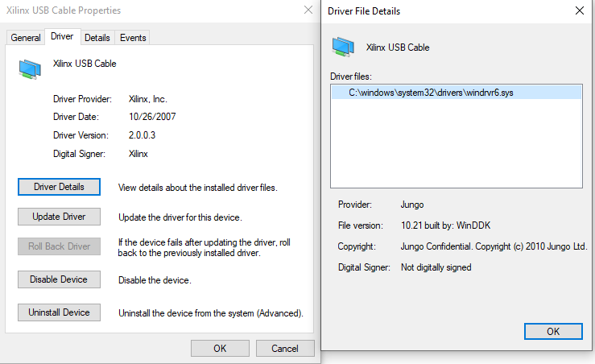Close the Driver File Details window
Viewport: 595px width, 364px height.
click(x=579, y=11)
